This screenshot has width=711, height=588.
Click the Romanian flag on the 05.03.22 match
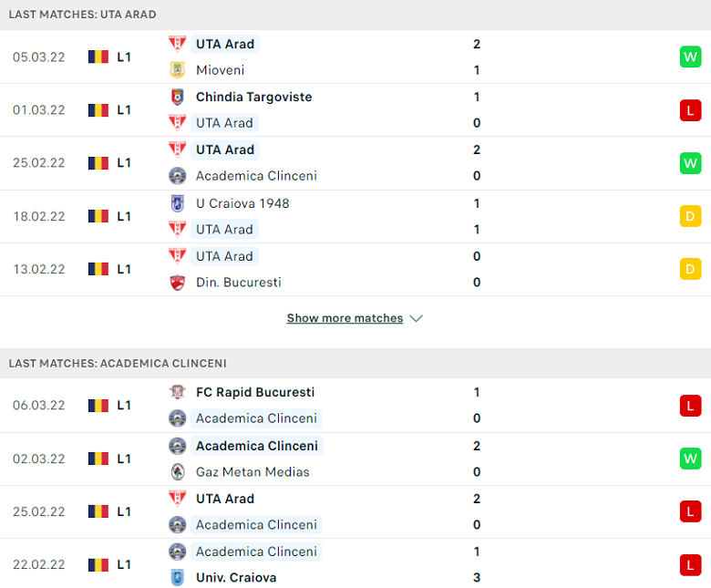tap(98, 57)
